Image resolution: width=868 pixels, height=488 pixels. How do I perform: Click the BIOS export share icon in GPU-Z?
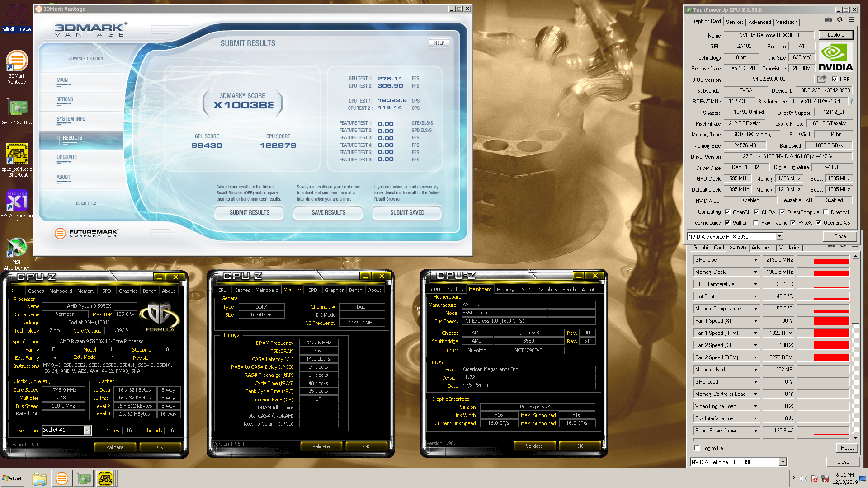tap(821, 79)
